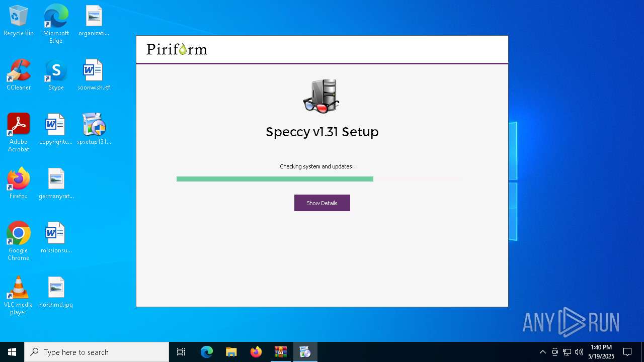
Task: Select the Adobe Acrobat desktop shortcut
Action: click(19, 133)
